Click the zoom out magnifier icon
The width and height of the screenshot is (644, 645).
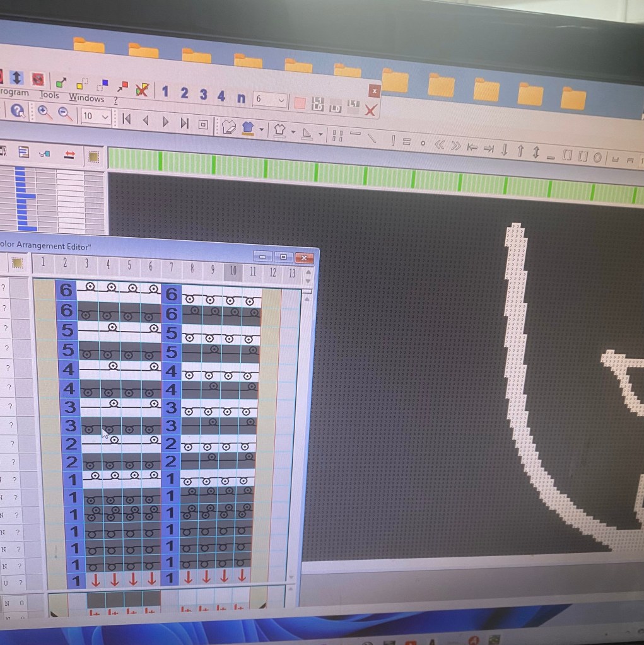click(x=65, y=113)
